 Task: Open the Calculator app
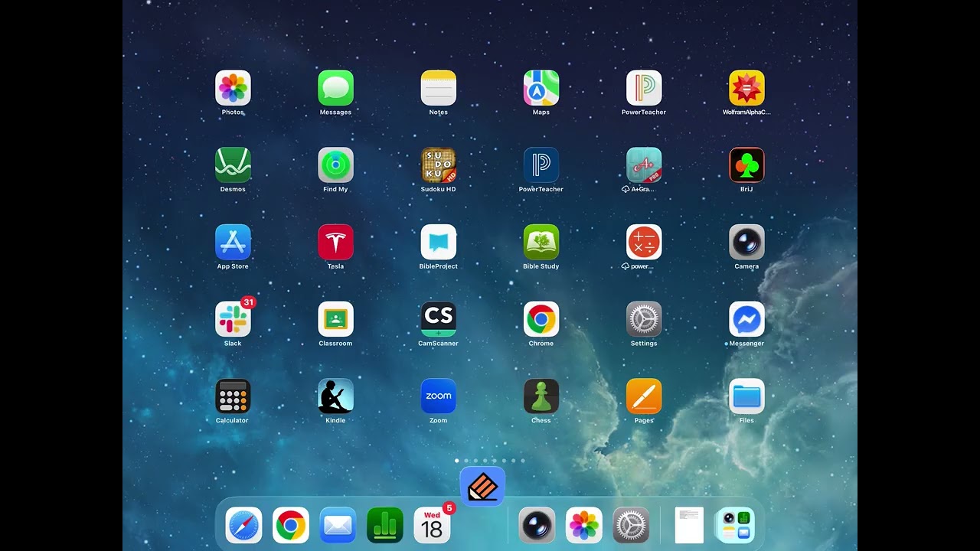coord(233,396)
